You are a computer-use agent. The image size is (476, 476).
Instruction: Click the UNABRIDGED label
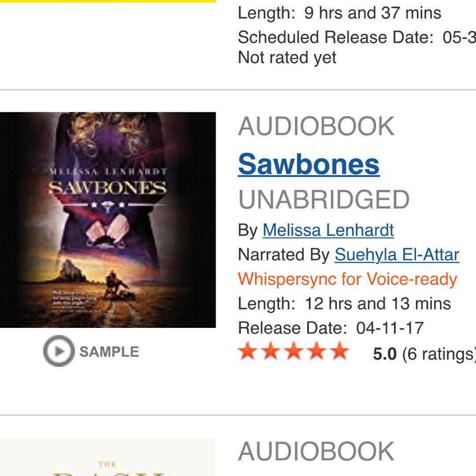[324, 200]
